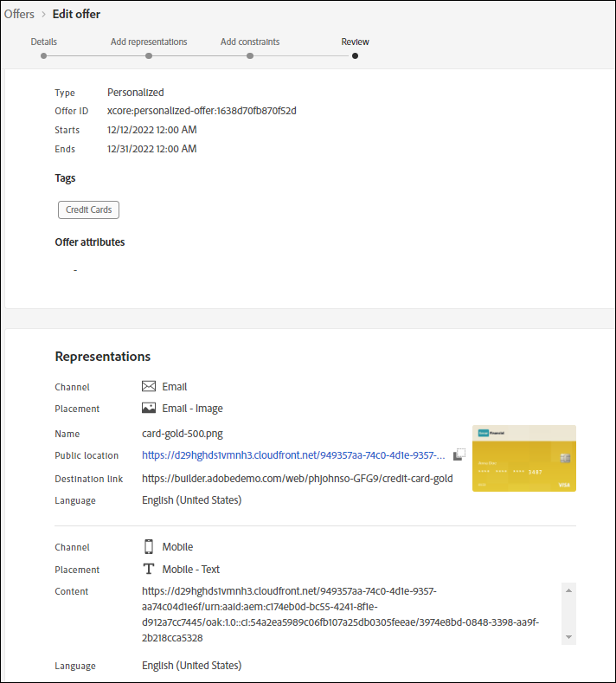
Task: Click the Mobile phone channel icon
Action: (149, 547)
